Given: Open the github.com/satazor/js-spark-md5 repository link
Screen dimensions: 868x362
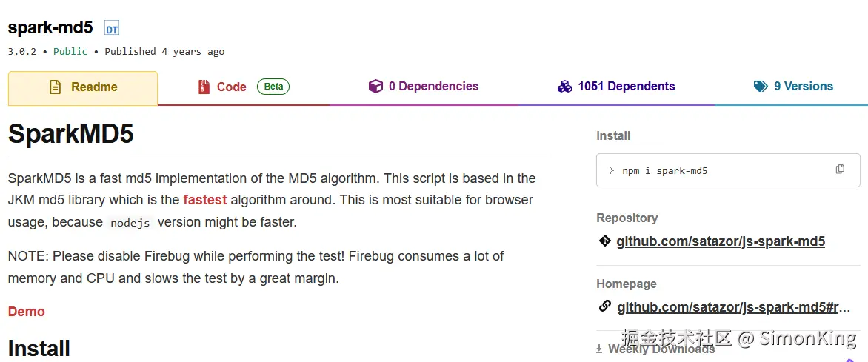Looking at the screenshot, I should pyautogui.click(x=721, y=241).
